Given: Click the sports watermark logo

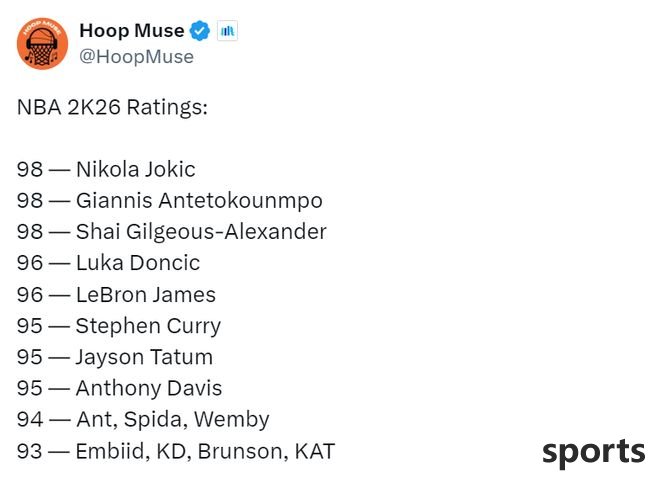Looking at the screenshot, I should pyautogui.click(x=593, y=452).
